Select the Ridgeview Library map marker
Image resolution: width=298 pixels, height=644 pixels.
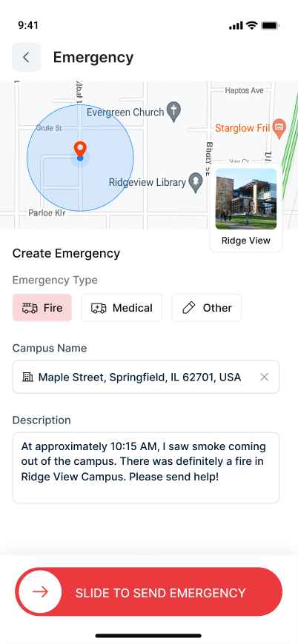[x=195, y=183]
